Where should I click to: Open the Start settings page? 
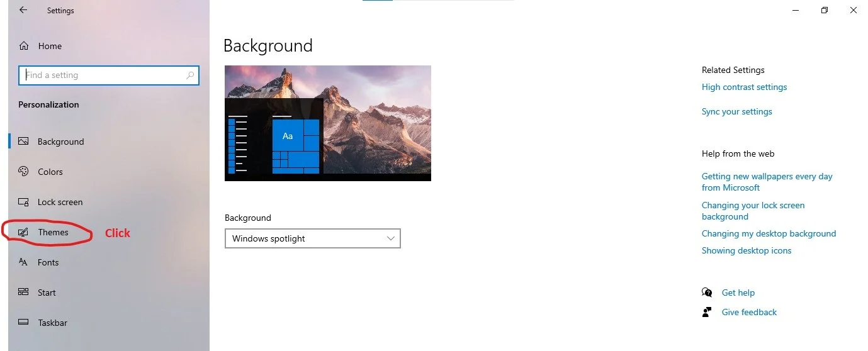click(x=109, y=292)
